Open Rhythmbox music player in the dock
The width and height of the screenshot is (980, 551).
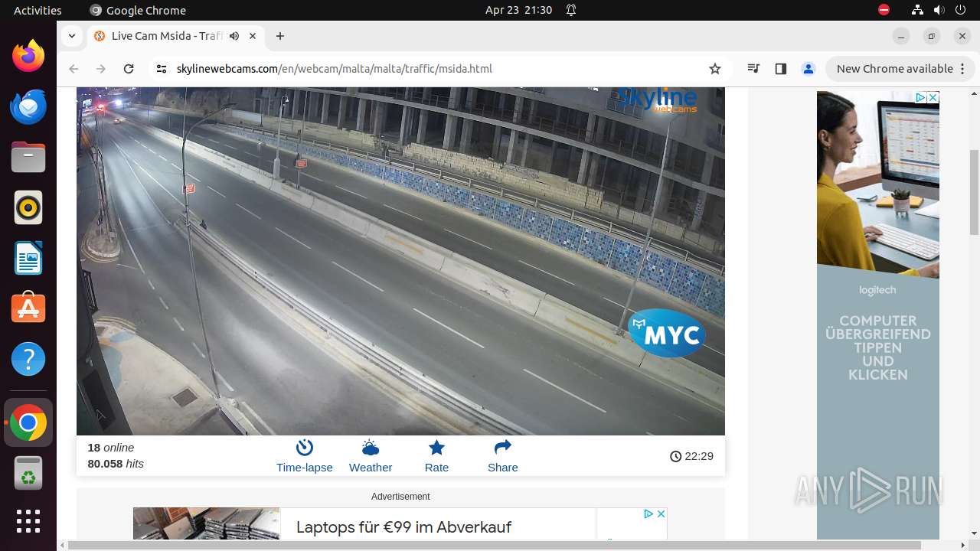click(x=28, y=207)
